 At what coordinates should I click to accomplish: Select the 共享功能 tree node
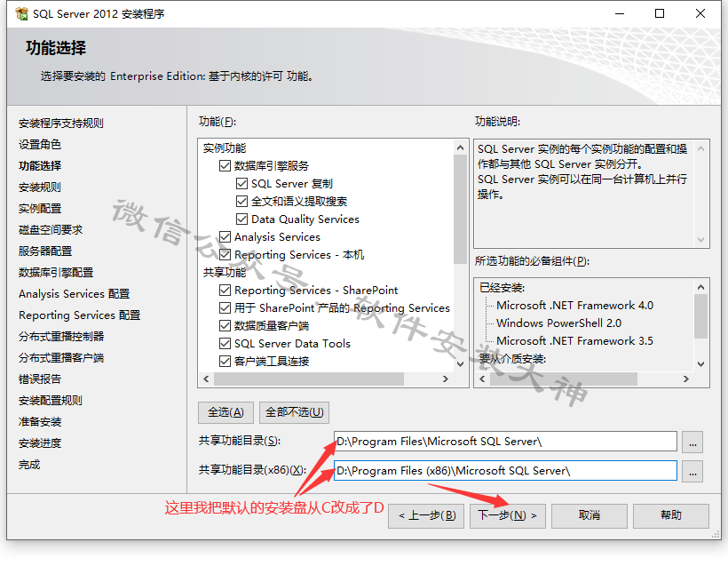(x=225, y=273)
